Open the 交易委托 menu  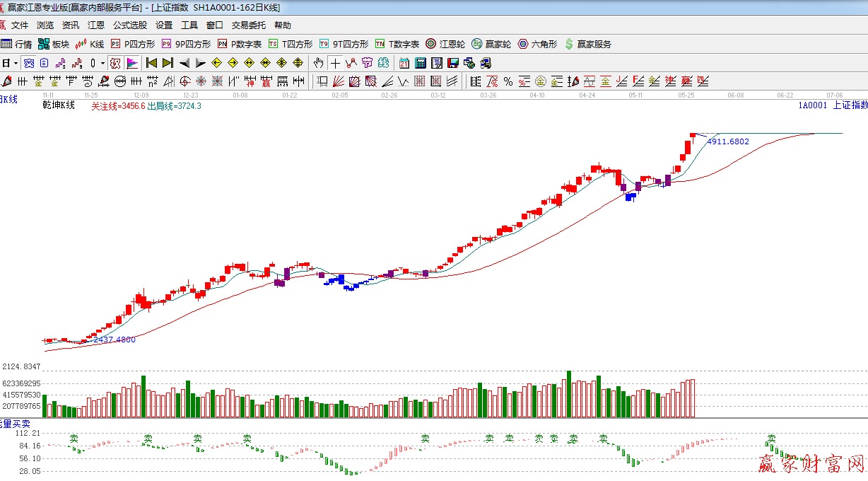point(249,25)
